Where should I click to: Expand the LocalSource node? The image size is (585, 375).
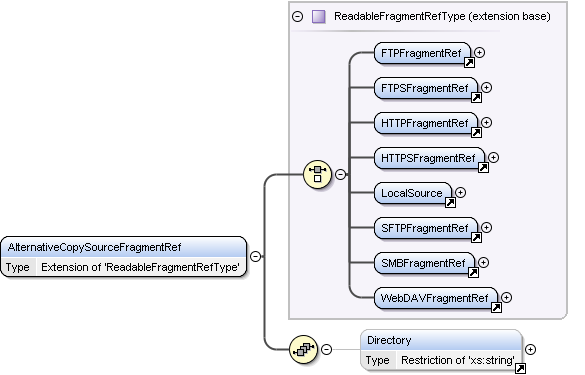point(461,193)
